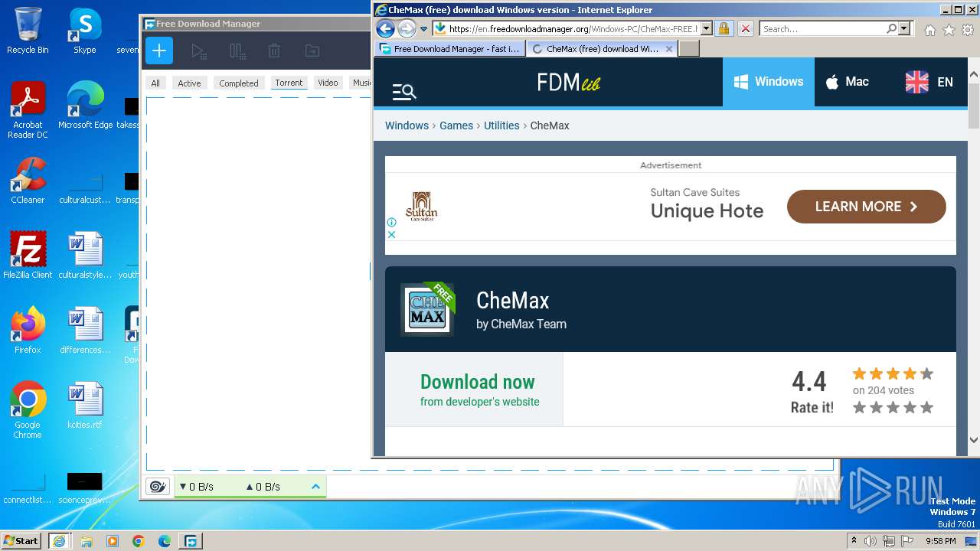The width and height of the screenshot is (980, 551).
Task: Select the Active filter in FDM
Action: [189, 83]
